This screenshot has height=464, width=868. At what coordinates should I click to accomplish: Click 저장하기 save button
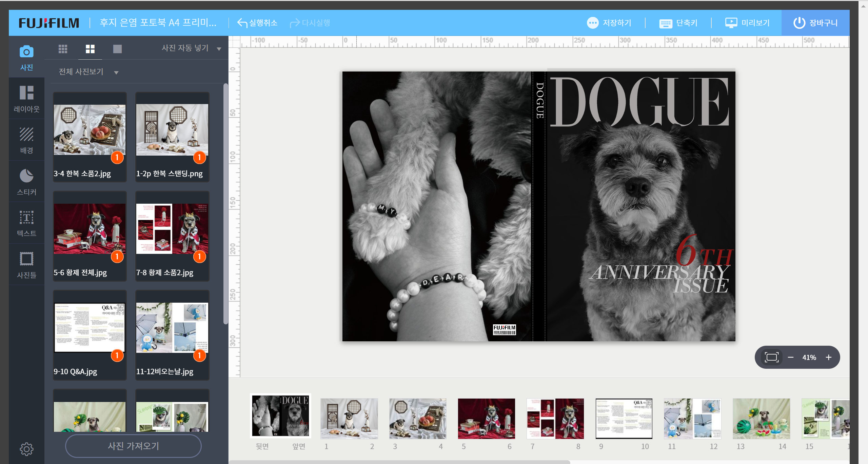609,23
